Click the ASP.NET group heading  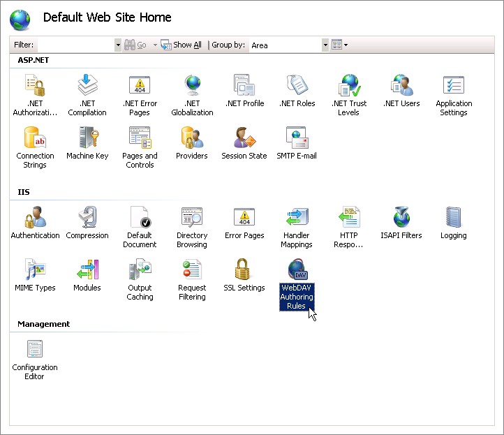point(34,60)
